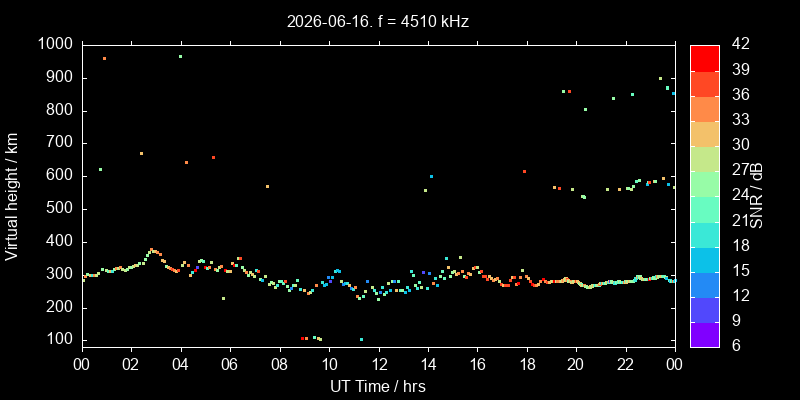Click the 18 tick label on time axis

(527, 365)
